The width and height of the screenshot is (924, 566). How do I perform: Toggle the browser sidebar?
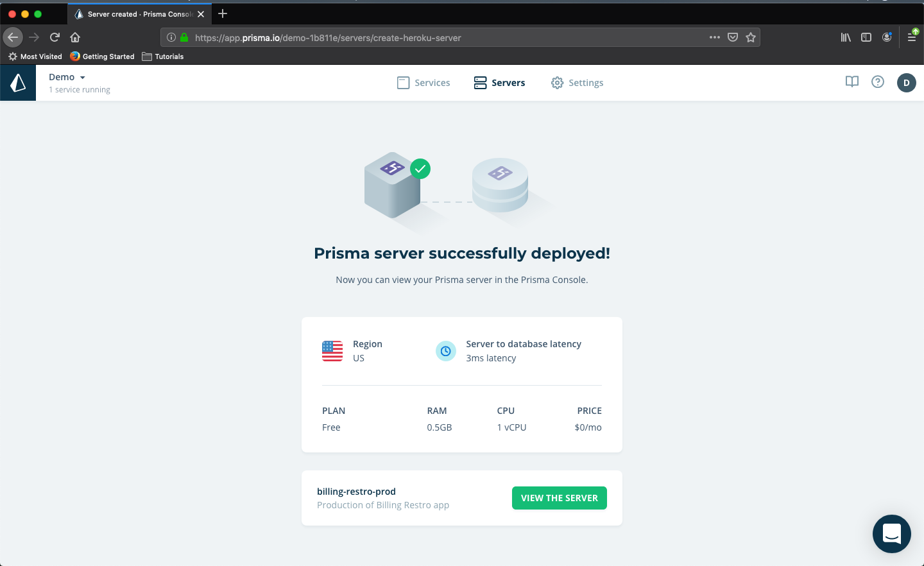(x=866, y=37)
